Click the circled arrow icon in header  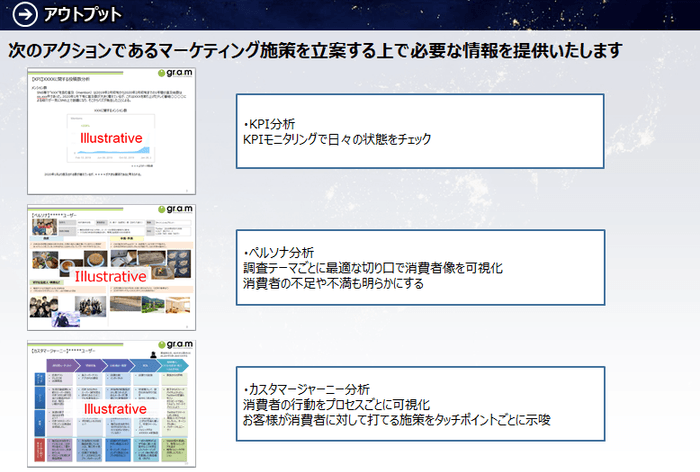[26, 14]
